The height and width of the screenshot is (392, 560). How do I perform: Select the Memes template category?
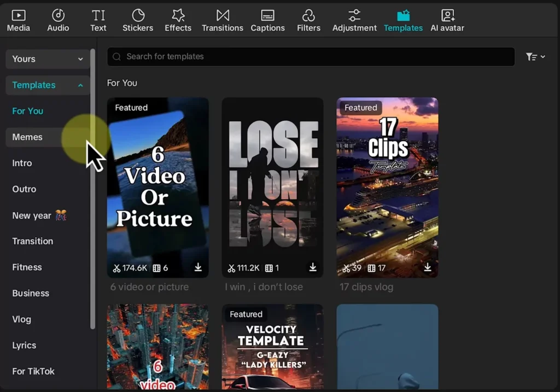27,137
